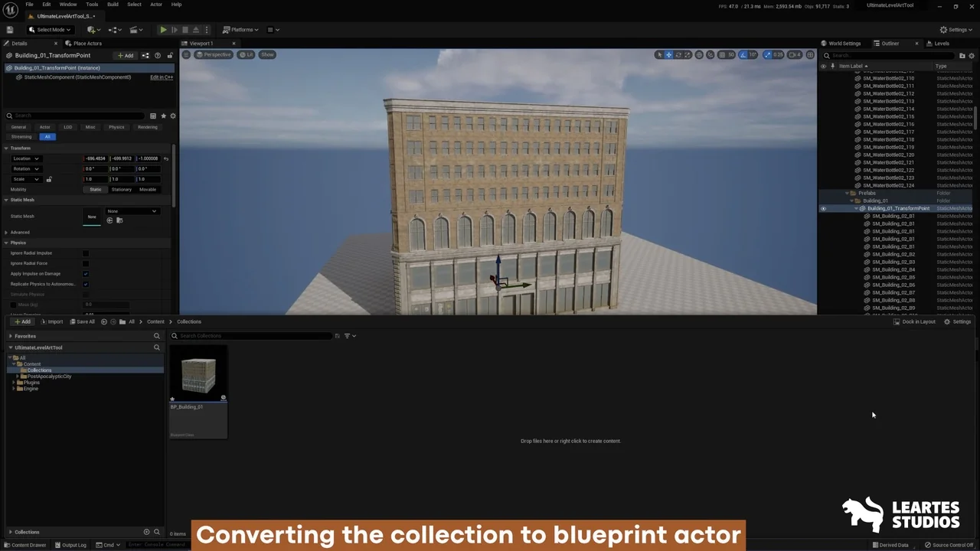
Task: Click the Import button in Content Browser
Action: [51, 321]
